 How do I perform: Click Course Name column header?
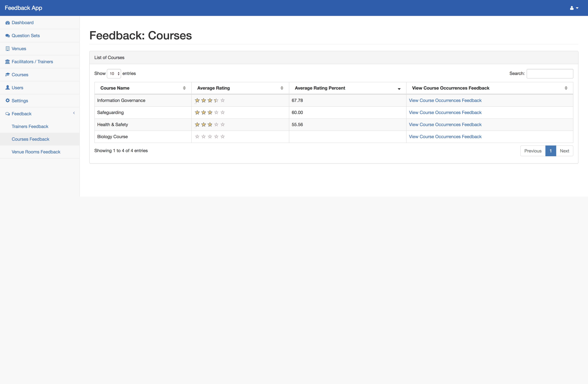(143, 88)
